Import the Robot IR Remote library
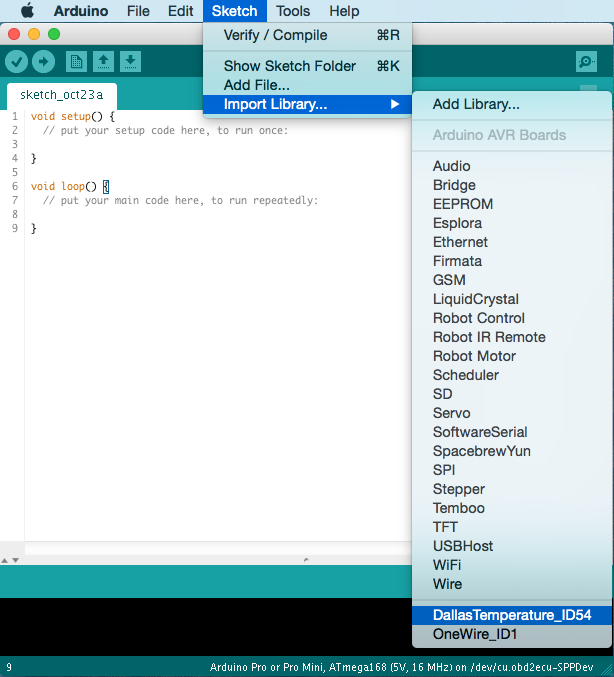The width and height of the screenshot is (614, 677). click(x=512, y=337)
